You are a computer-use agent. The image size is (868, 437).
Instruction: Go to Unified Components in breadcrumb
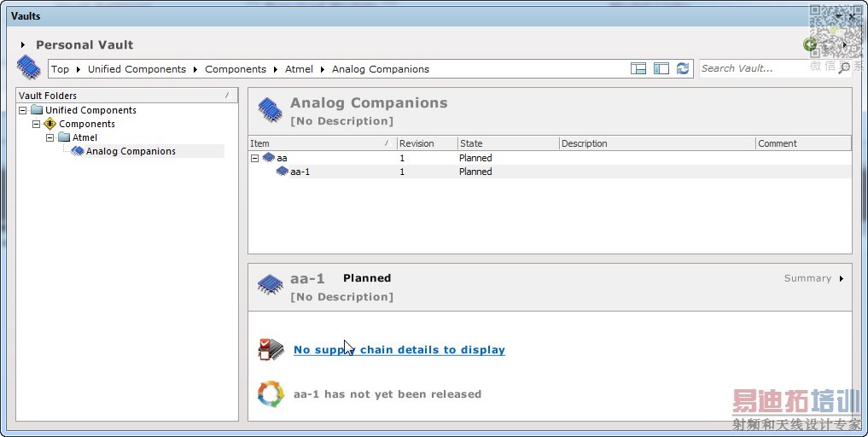(137, 69)
